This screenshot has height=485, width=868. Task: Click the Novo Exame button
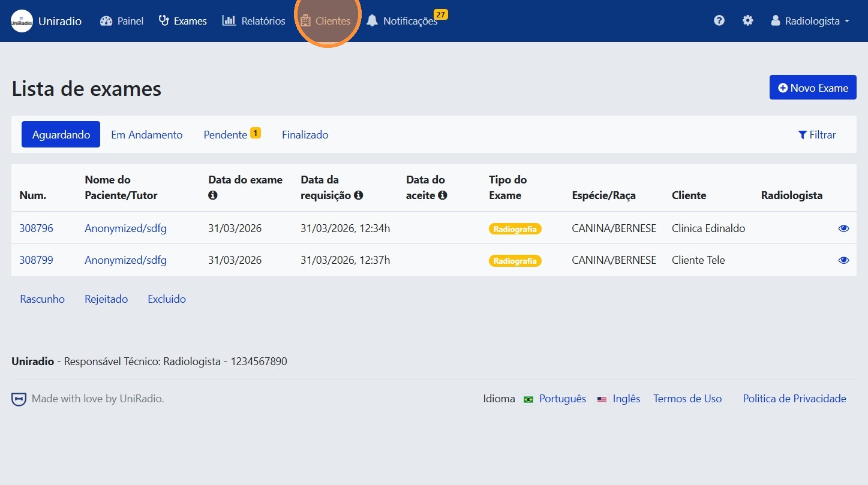(x=813, y=88)
